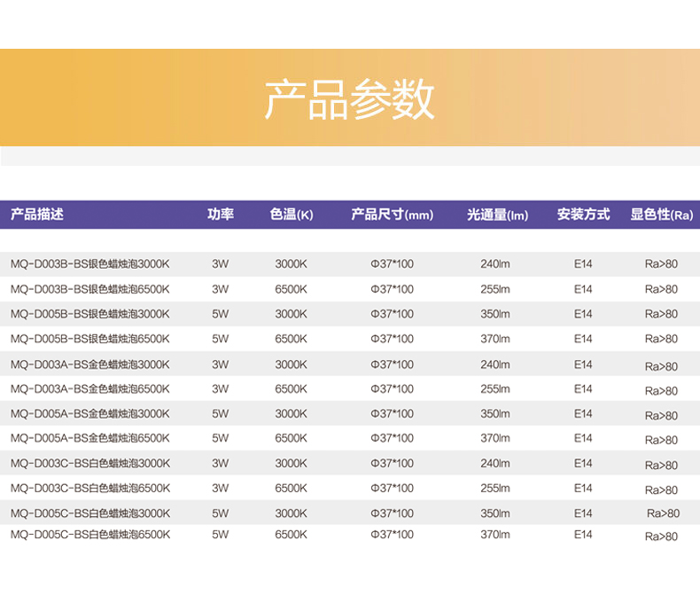Click the 色温(K) column header
700x603 pixels.
(x=292, y=215)
